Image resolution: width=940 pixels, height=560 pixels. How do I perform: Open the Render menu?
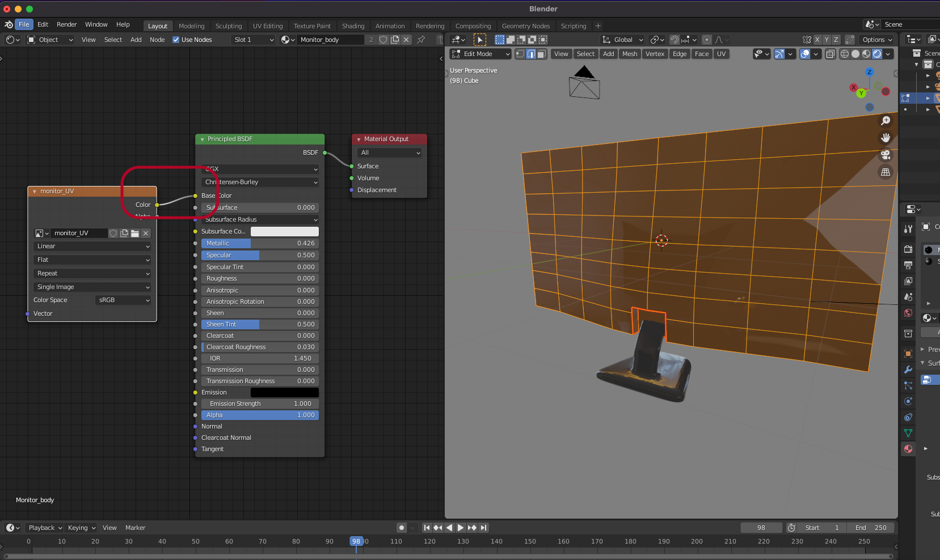coord(66,24)
